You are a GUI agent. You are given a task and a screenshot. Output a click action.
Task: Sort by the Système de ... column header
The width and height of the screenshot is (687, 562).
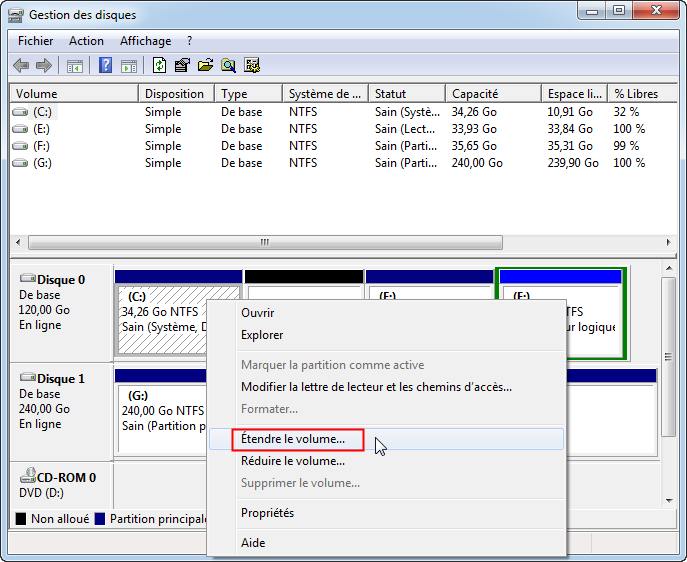point(326,94)
